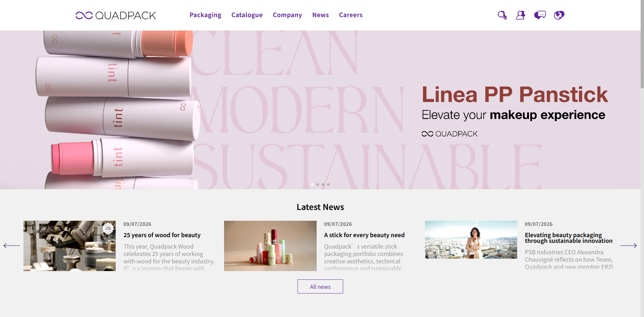Click the 'versatile stick packaging portfolio' excerpt
This screenshot has width=644, height=317.
coord(364,257)
